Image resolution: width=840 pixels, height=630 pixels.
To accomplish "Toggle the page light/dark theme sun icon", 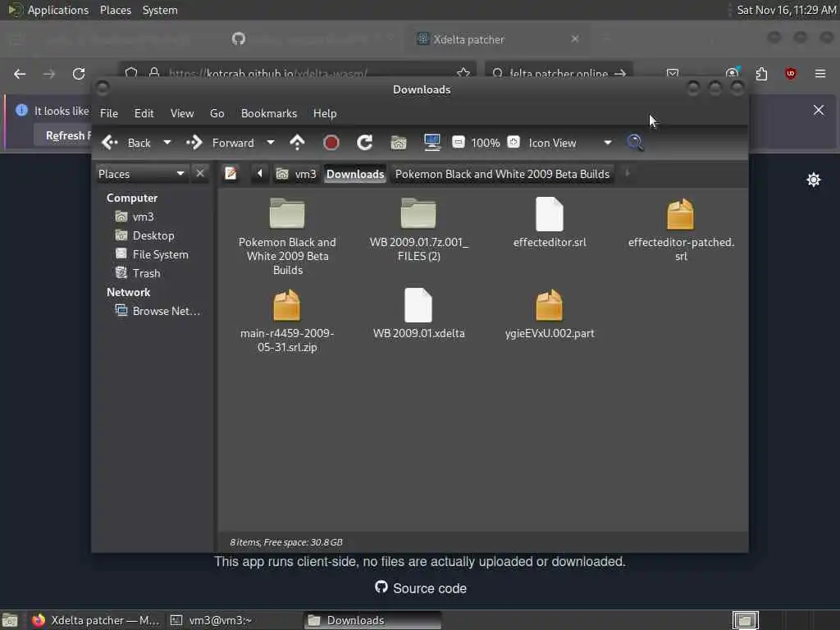I will tap(814, 180).
